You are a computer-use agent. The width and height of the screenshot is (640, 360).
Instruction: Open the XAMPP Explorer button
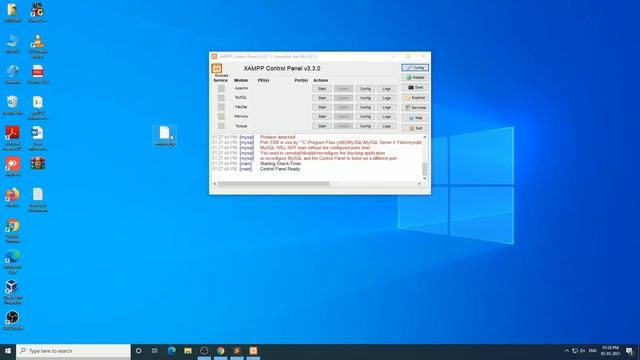(x=415, y=98)
